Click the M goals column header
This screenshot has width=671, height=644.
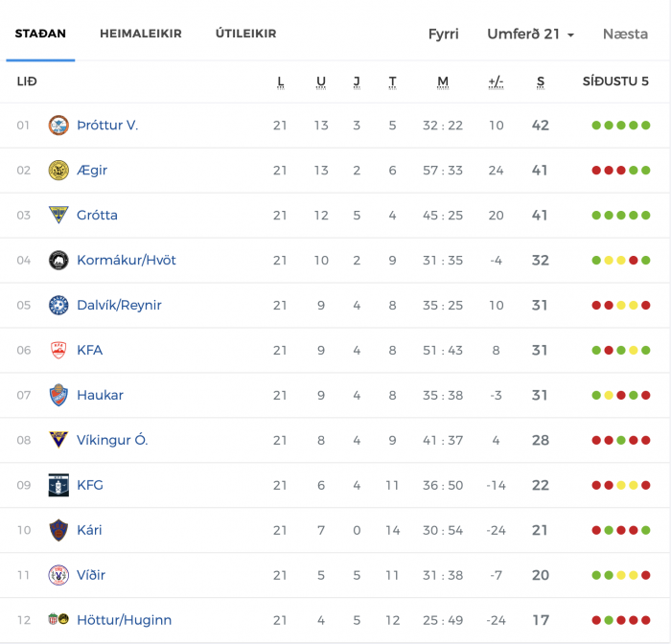[x=443, y=81]
